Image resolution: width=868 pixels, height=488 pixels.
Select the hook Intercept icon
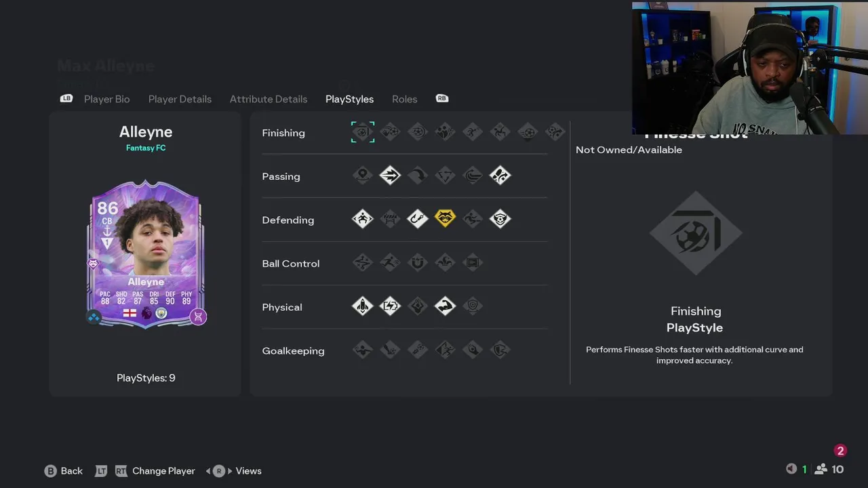[418, 219]
